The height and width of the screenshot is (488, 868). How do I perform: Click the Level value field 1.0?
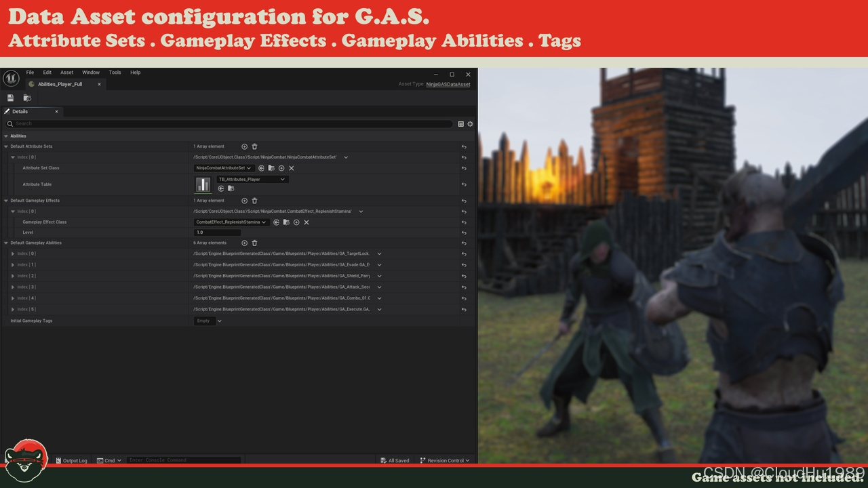218,232
